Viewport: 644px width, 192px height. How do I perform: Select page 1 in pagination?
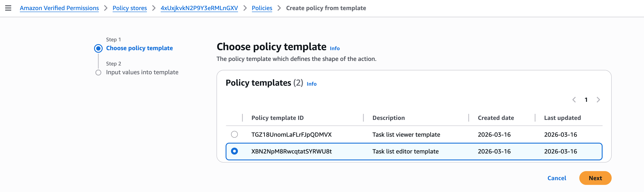click(x=586, y=100)
